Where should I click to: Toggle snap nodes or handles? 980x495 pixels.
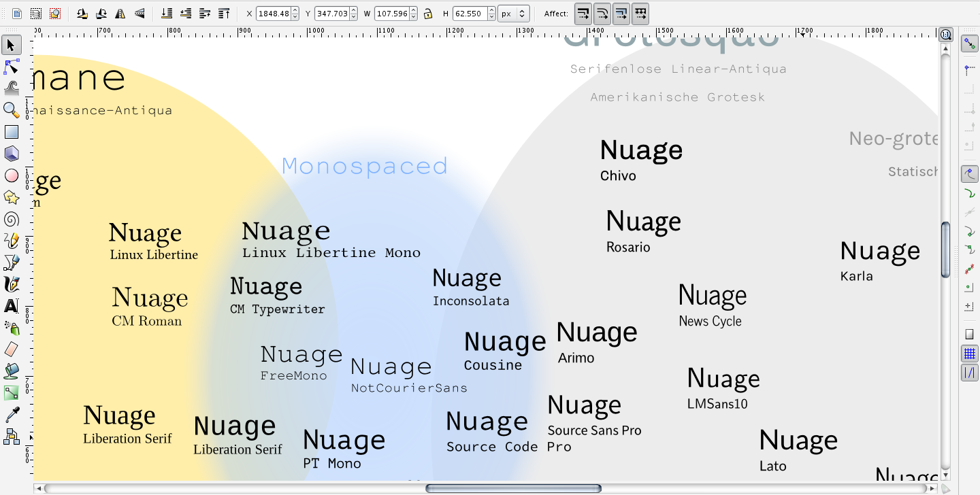(x=969, y=173)
